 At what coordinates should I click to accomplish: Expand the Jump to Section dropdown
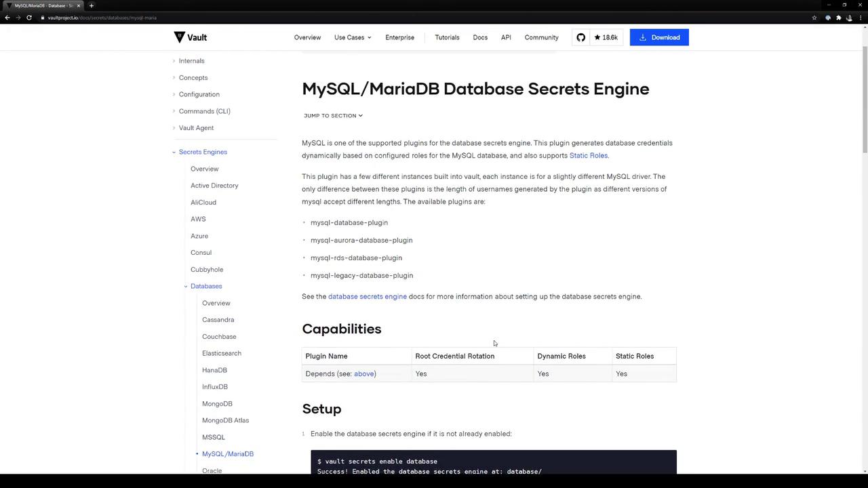coord(333,116)
